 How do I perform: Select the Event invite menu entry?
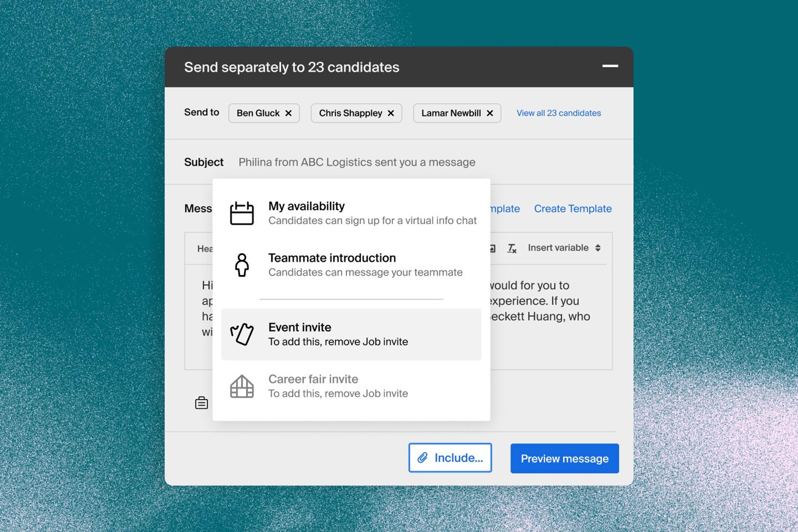(351, 334)
